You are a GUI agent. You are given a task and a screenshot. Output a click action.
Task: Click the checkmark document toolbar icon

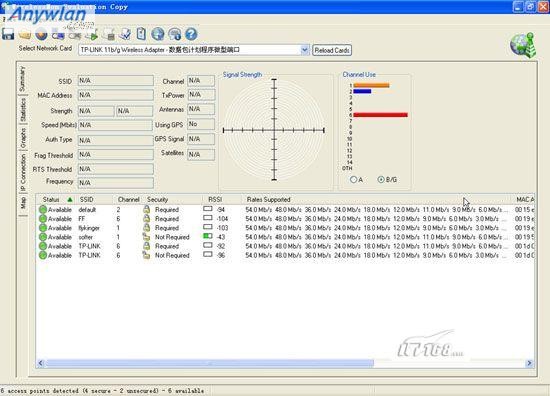[125, 34]
